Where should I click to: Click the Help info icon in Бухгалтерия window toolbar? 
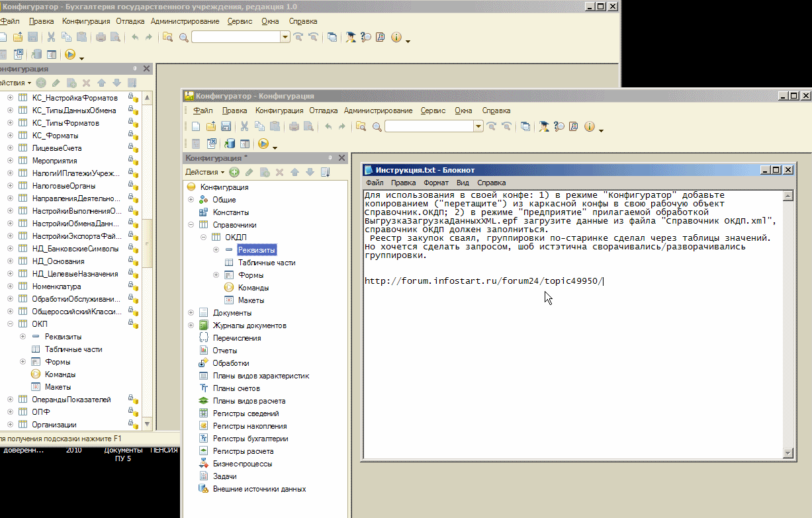point(396,38)
